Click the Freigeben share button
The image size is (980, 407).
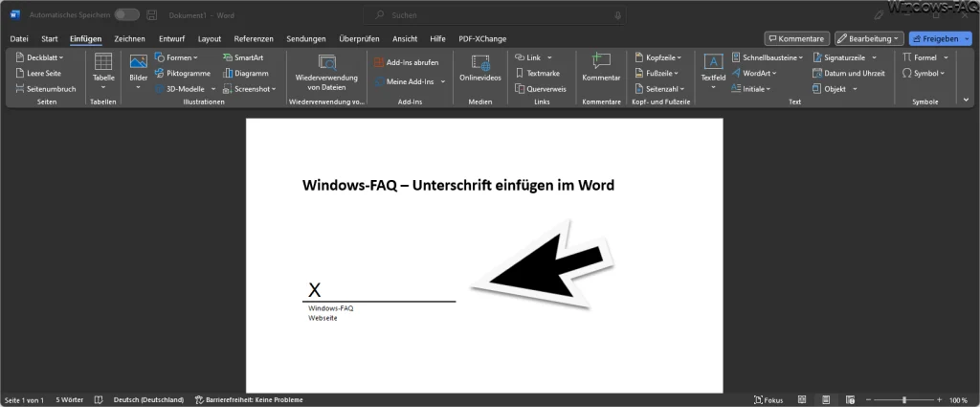935,38
